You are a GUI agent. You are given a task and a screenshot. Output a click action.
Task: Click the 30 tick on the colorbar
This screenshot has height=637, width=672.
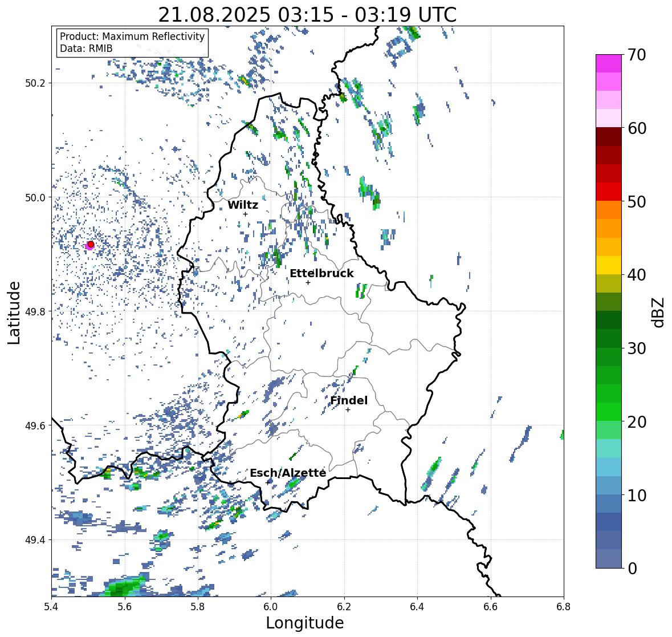[637, 348]
